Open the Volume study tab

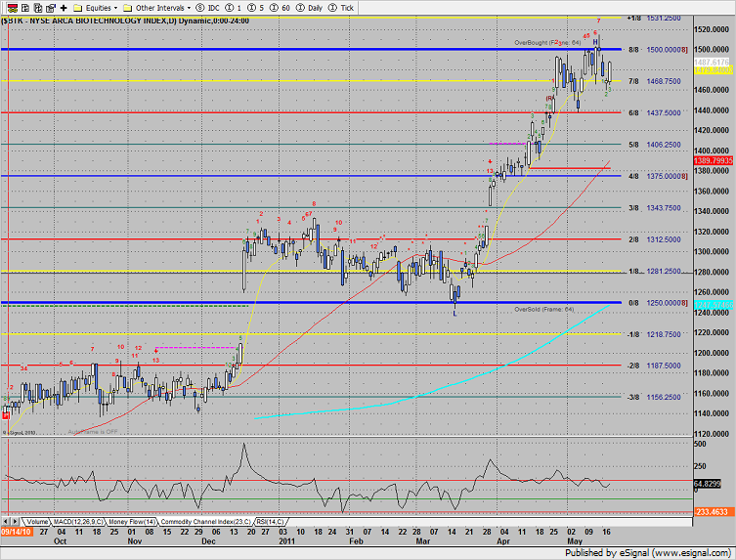coord(37,522)
